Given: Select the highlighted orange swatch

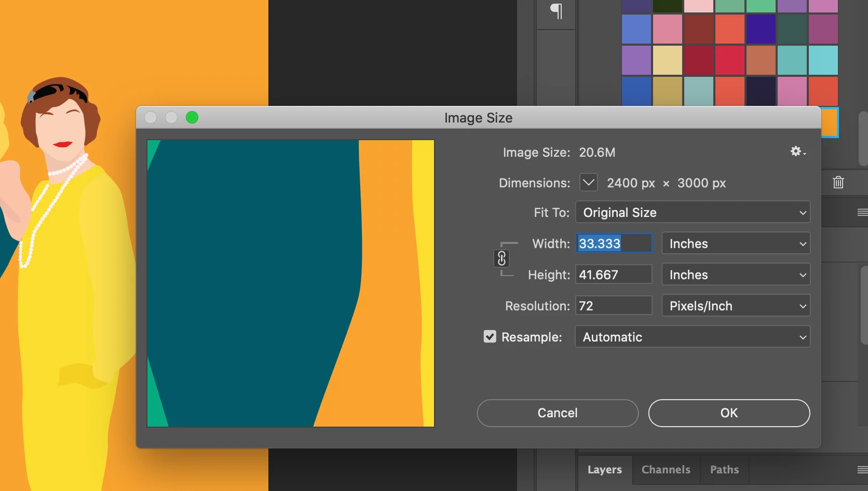Looking at the screenshot, I should (x=830, y=122).
